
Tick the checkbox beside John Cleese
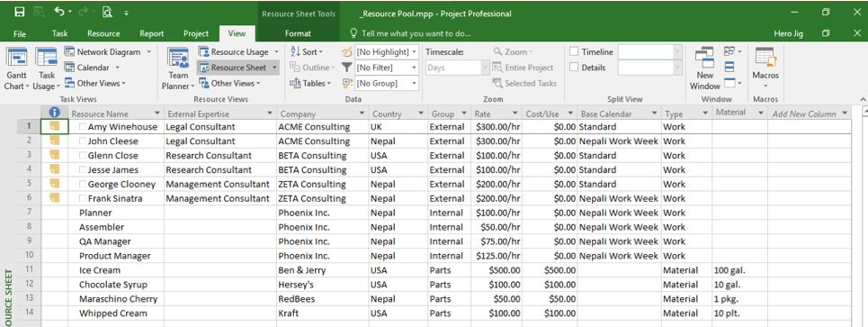coord(83,141)
